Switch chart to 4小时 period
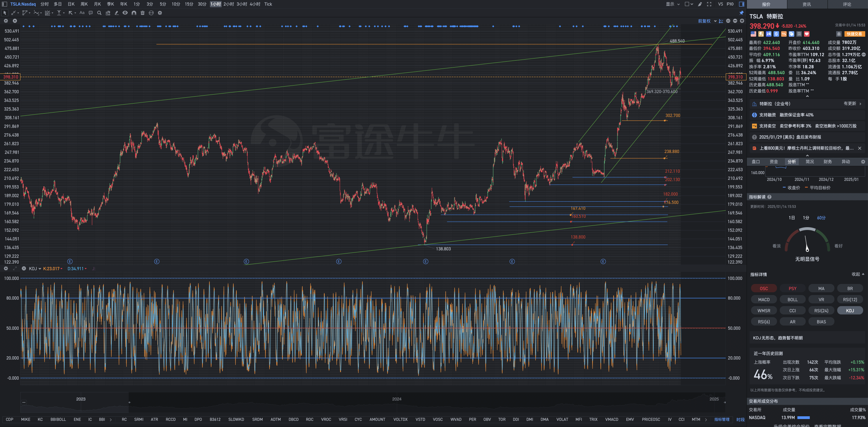This screenshot has height=427, width=868. click(x=255, y=4)
